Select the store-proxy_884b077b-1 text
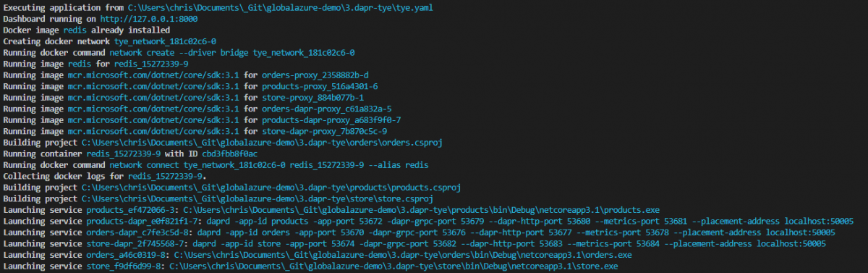This screenshot has height=273, width=868. [x=313, y=98]
